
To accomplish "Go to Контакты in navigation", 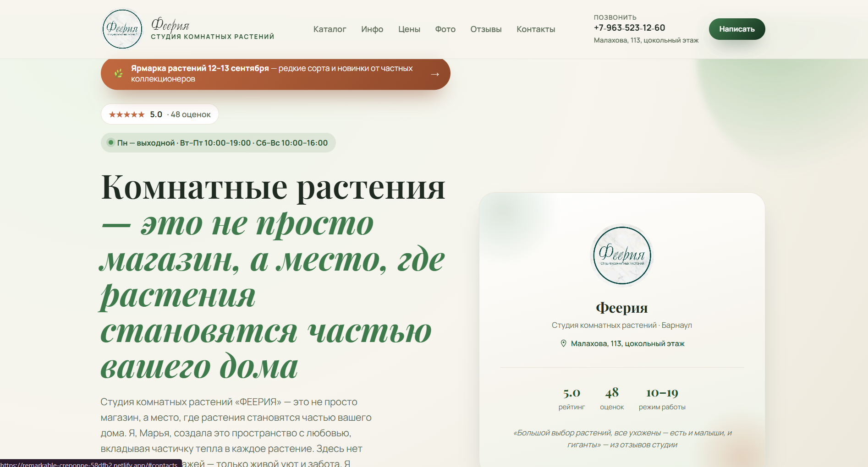I will tap(536, 29).
